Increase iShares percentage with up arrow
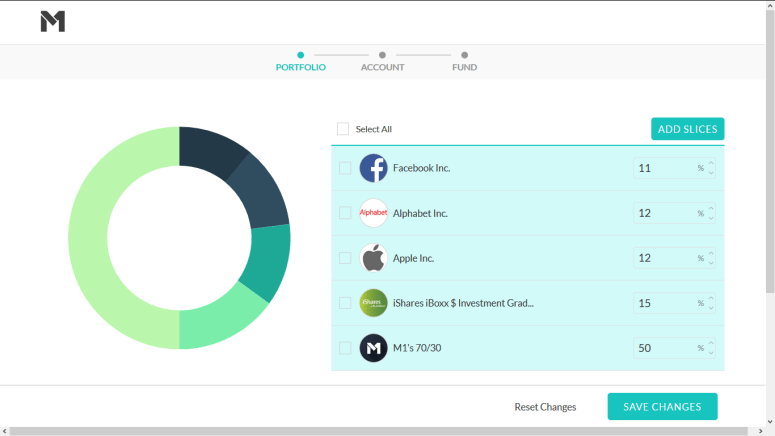This screenshot has height=436, width=775. [711, 299]
